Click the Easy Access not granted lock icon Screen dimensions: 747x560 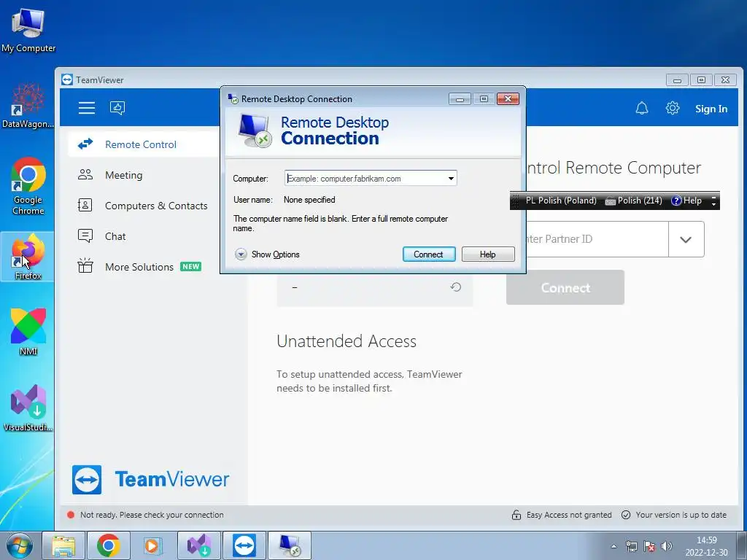click(516, 515)
